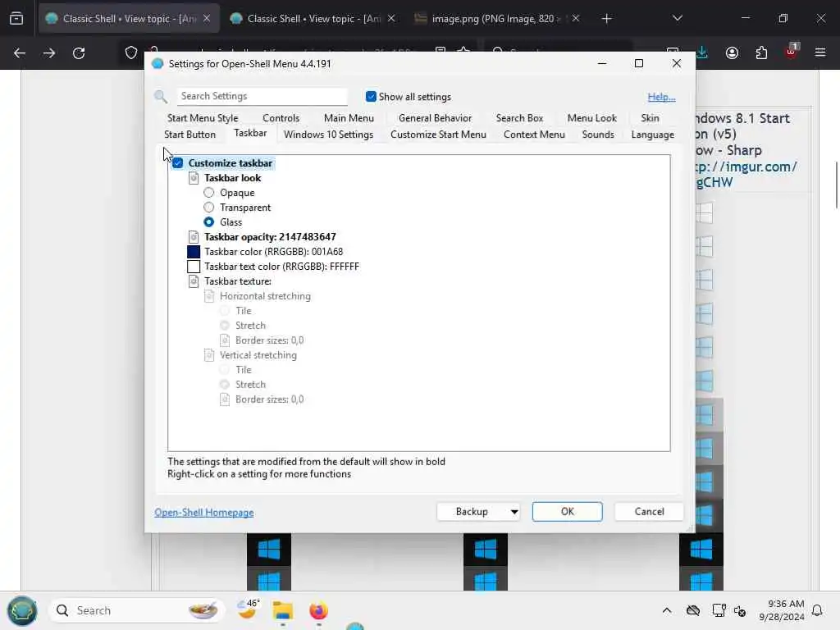The width and height of the screenshot is (840, 630).
Task: Click Search Settings input field
Action: pyautogui.click(x=262, y=96)
